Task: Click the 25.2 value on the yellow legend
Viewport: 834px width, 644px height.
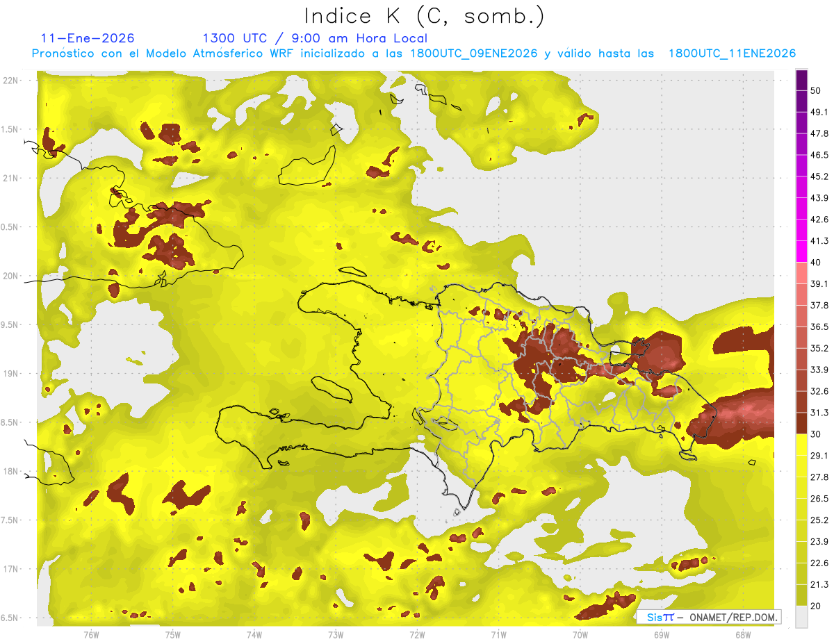Action: coord(819,520)
